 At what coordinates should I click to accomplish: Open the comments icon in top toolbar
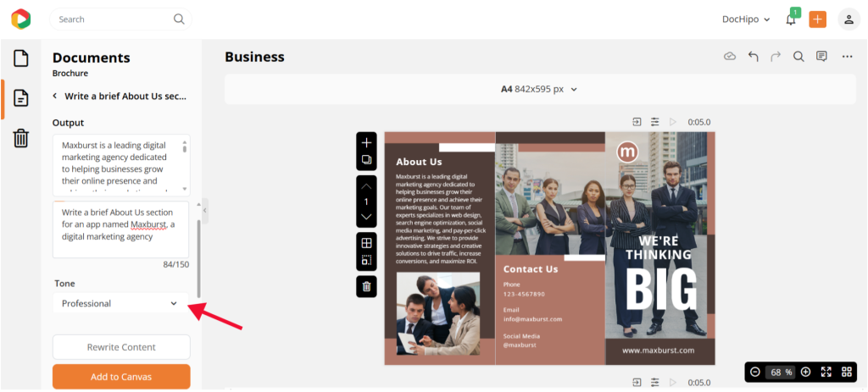click(x=821, y=57)
